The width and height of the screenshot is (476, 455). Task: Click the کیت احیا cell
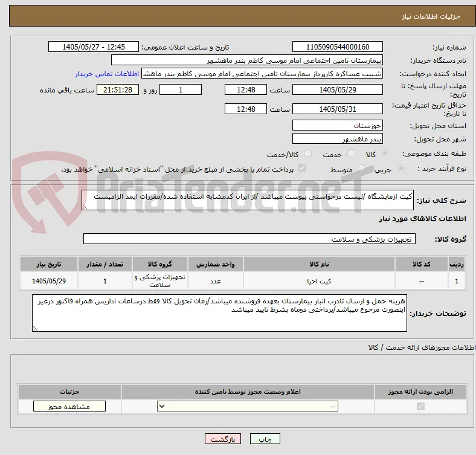click(319, 281)
